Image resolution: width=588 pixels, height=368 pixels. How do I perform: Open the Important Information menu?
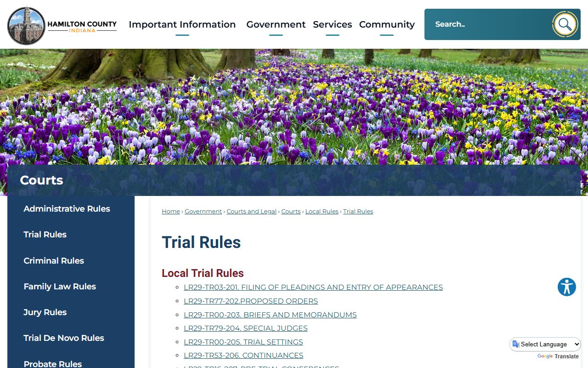182,24
